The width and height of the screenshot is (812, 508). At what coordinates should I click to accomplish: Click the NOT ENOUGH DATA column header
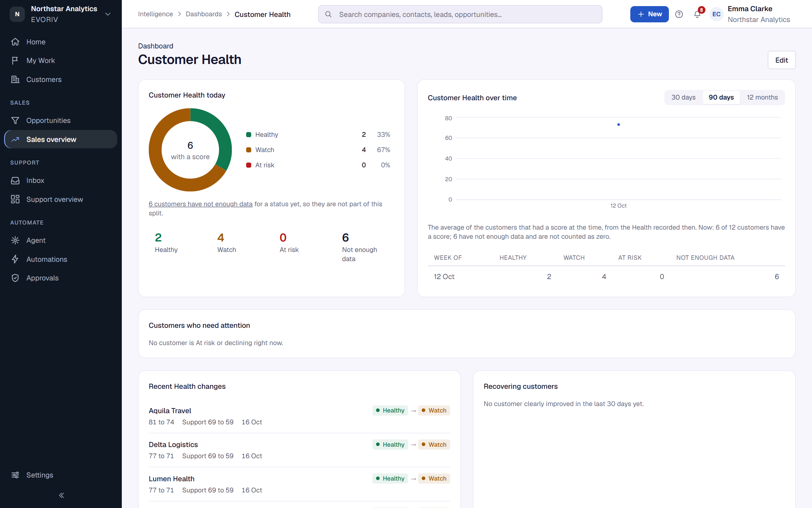pyautogui.click(x=705, y=258)
